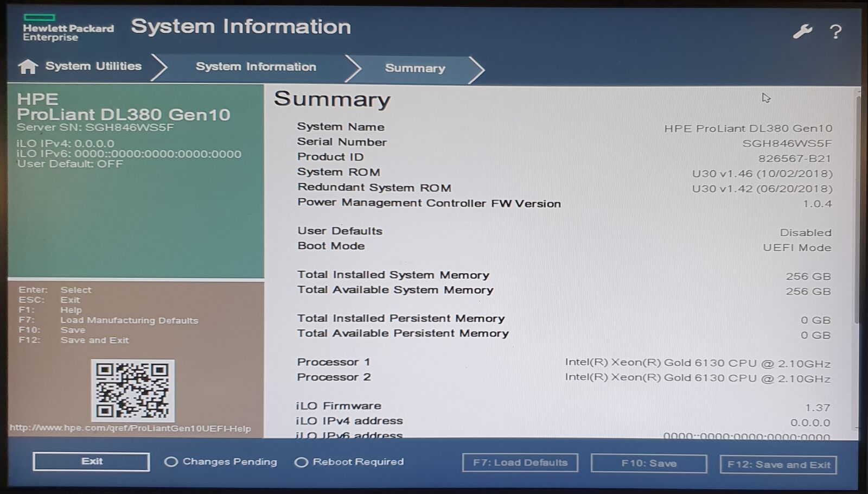Click value U30 v1.42 (06/20/2018)
Viewport: 868px width, 494px height.
pos(762,189)
